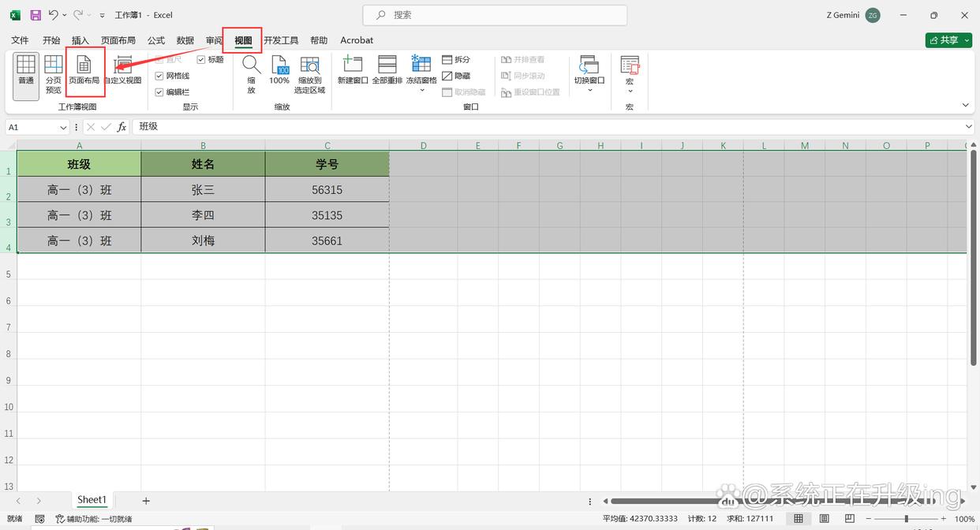Click zoom in plus in status bar
980x530 pixels.
click(943, 519)
